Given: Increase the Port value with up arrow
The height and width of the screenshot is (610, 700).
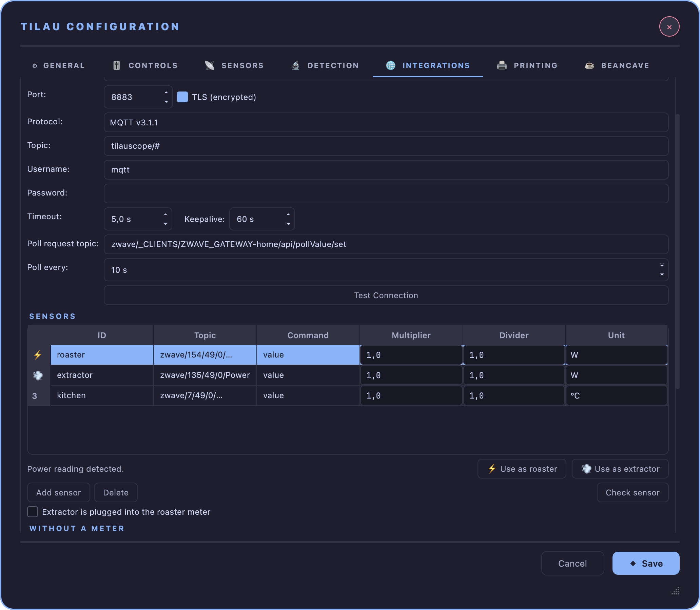Looking at the screenshot, I should tap(166, 93).
